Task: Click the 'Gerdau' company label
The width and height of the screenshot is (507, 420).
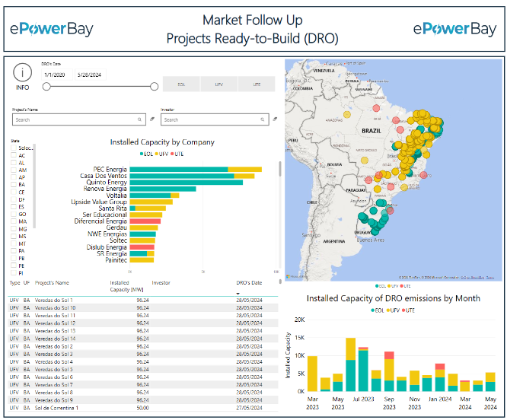Action: (116, 228)
